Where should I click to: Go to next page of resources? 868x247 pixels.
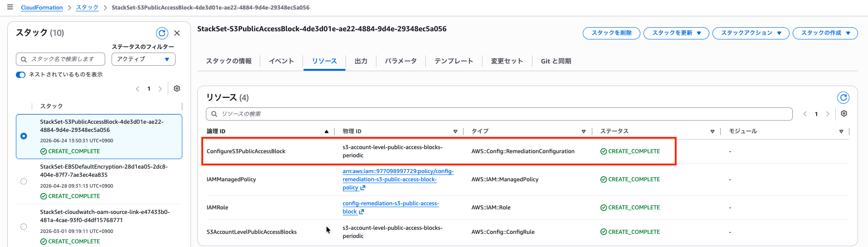828,114
